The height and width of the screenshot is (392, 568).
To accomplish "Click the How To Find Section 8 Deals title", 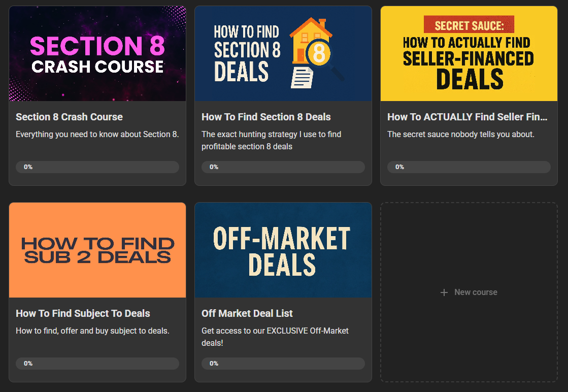I will [266, 117].
